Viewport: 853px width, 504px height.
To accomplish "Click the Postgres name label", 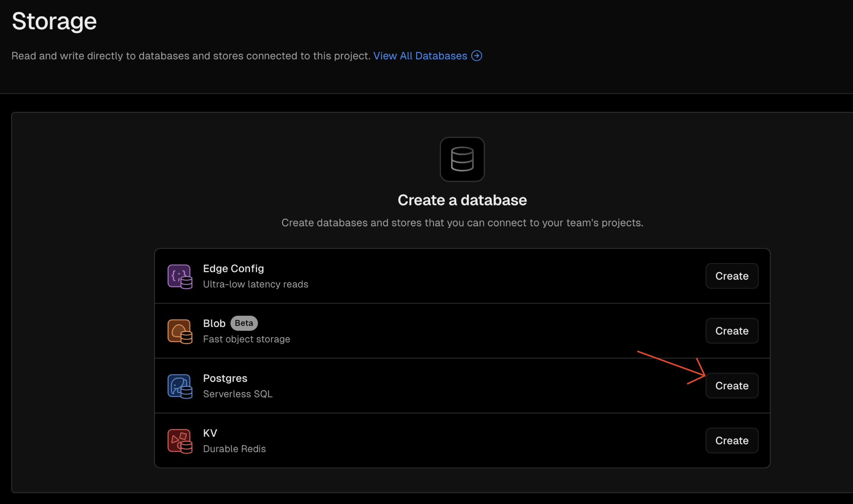I will (225, 378).
